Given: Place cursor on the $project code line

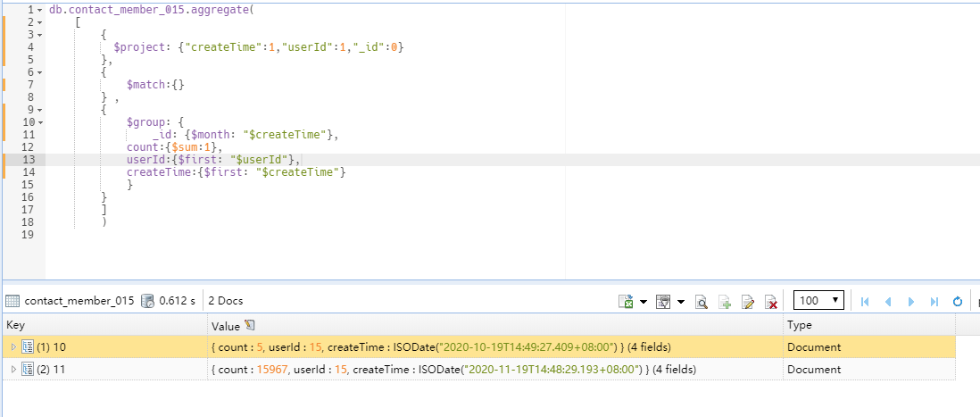Looking at the screenshot, I should point(260,47).
